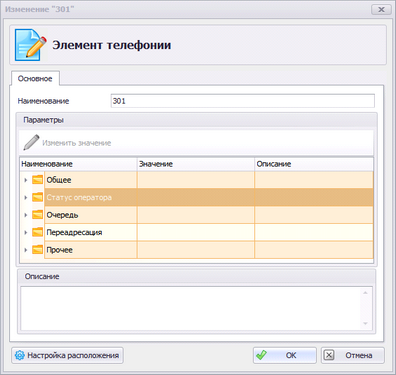Click the Очередь folder icon
The width and height of the screenshot is (396, 375).
coord(38,215)
